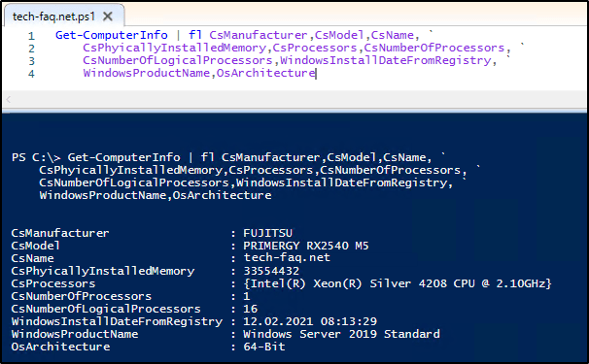The width and height of the screenshot is (589, 364).
Task: Click the horizontal scrollbar left arrow
Action: point(9,99)
